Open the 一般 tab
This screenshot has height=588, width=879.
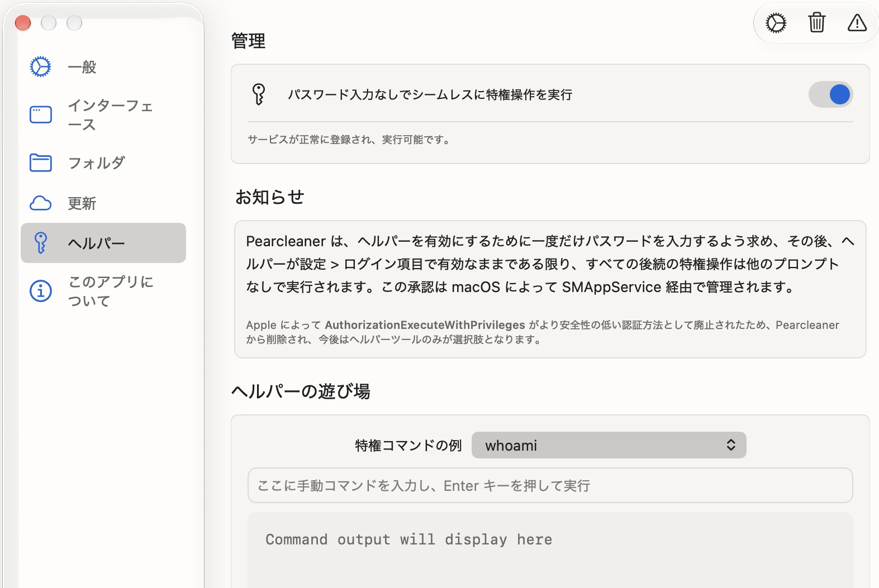(x=103, y=67)
